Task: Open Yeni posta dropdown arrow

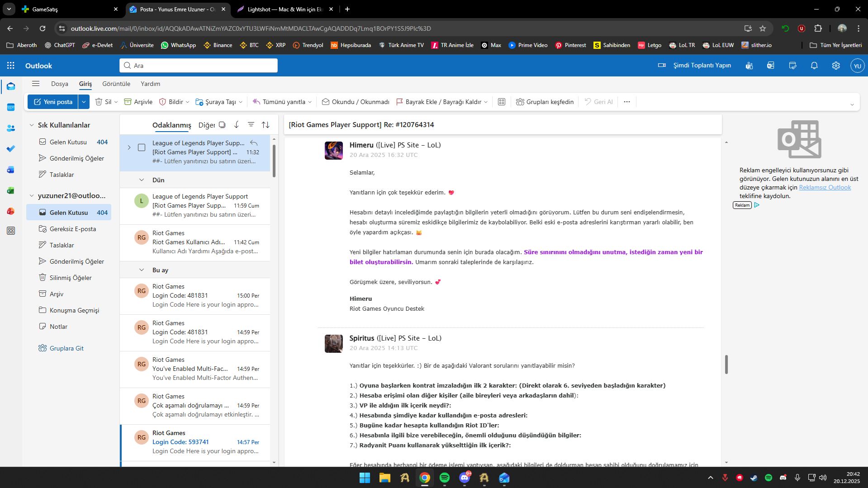Action: (x=84, y=102)
